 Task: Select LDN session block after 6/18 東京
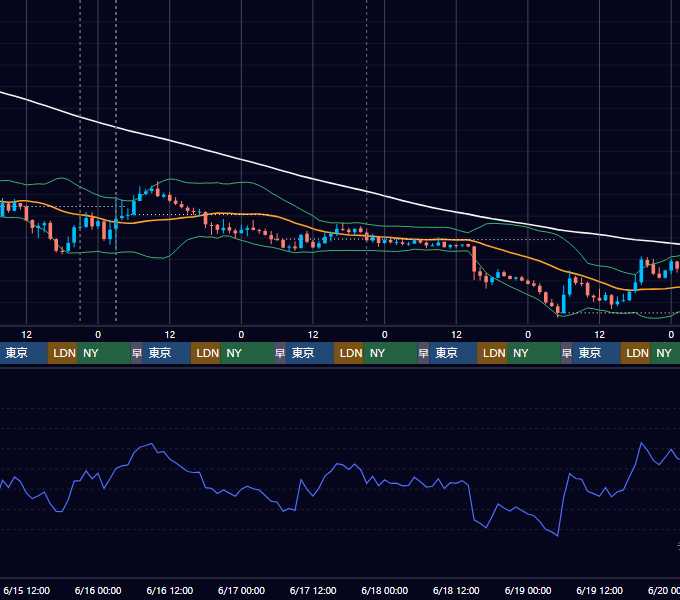coord(492,353)
